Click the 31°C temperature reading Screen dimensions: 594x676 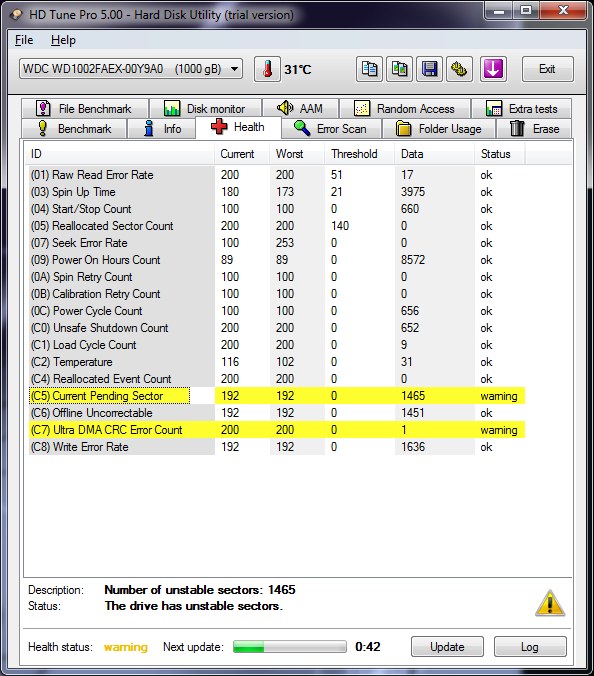click(297, 69)
